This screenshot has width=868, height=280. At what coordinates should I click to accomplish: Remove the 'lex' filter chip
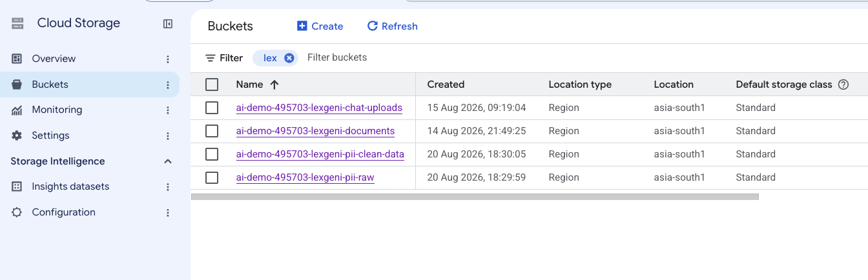(x=289, y=58)
